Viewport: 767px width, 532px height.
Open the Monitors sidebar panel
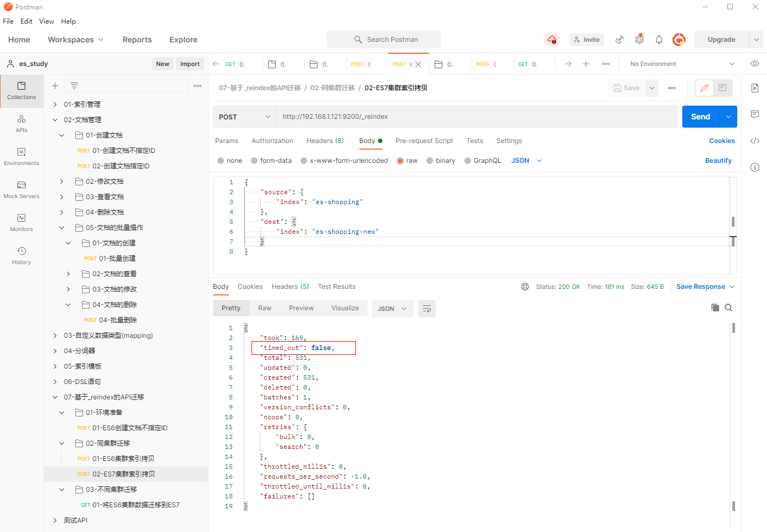coord(21,223)
